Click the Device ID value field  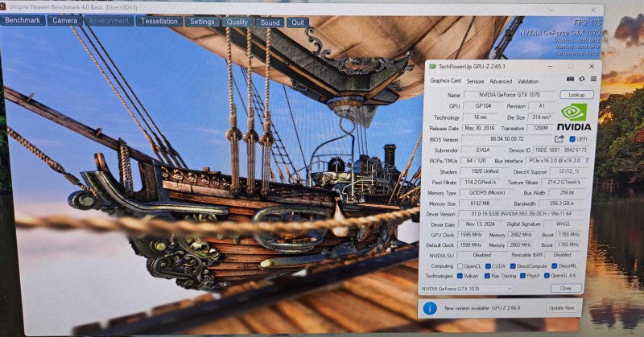click(x=561, y=150)
